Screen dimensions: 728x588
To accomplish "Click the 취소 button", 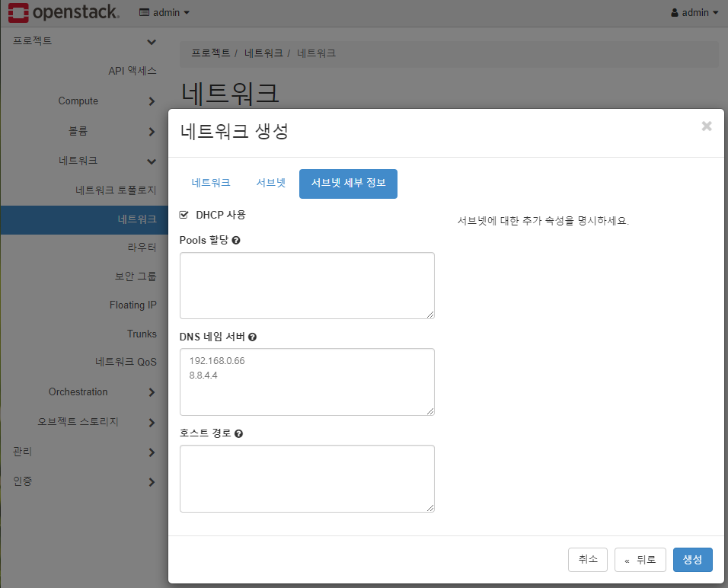I will [588, 560].
